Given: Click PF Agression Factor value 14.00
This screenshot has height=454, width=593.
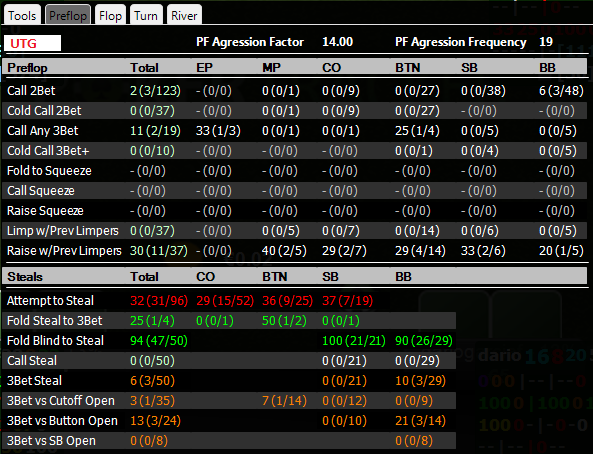Looking at the screenshot, I should point(337,42).
